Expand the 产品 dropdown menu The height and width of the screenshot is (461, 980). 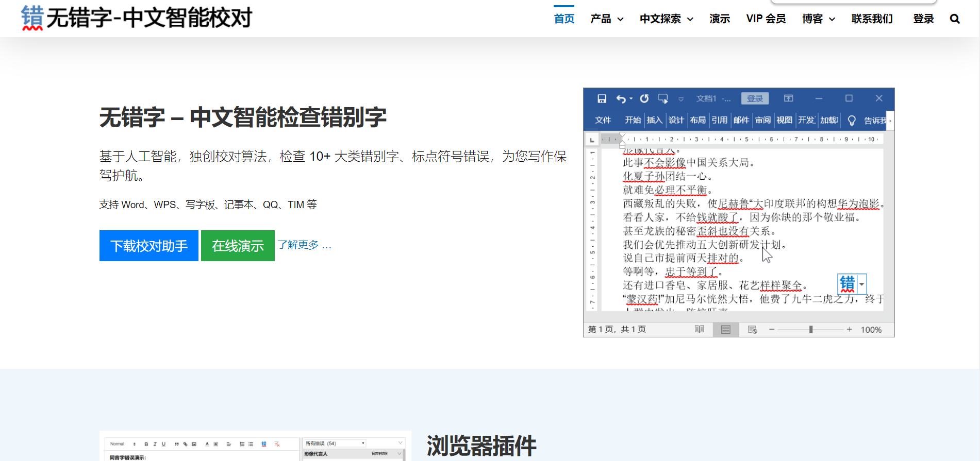point(607,19)
